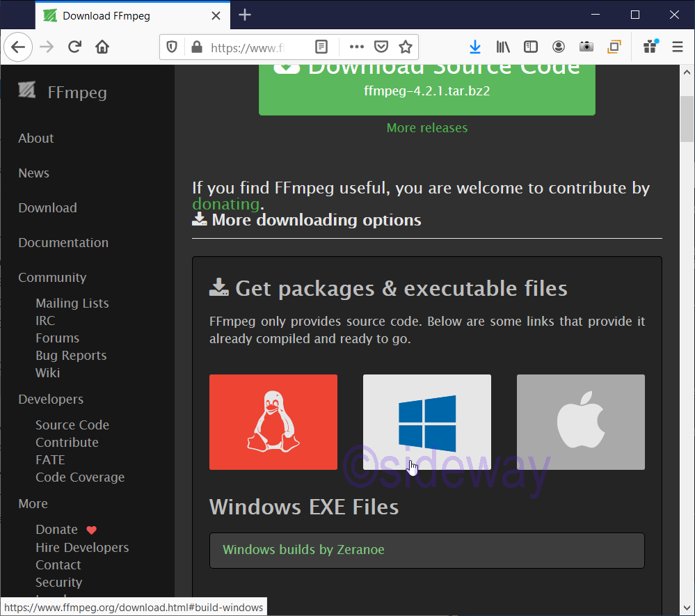Open the Contact link

pos(58,564)
